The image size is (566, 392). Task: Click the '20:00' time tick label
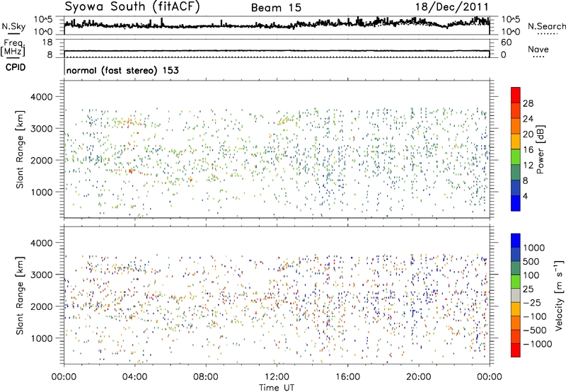click(419, 377)
